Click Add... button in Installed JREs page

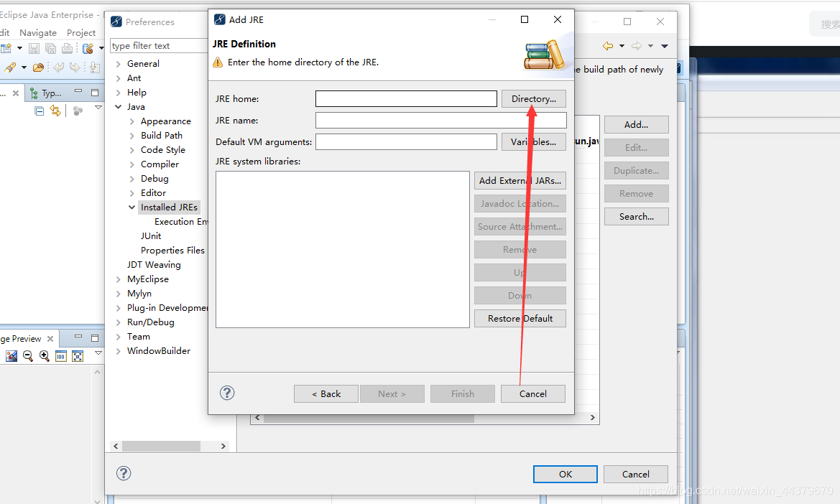(636, 125)
